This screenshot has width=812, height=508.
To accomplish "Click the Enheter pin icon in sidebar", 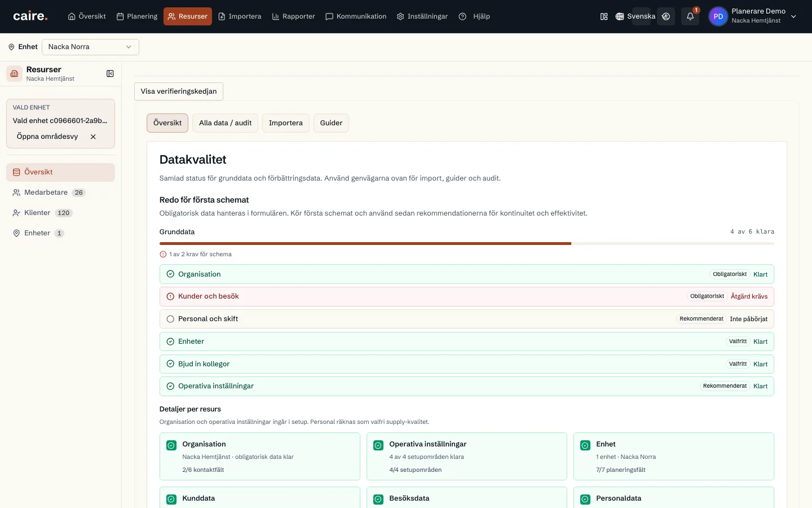I will [16, 233].
